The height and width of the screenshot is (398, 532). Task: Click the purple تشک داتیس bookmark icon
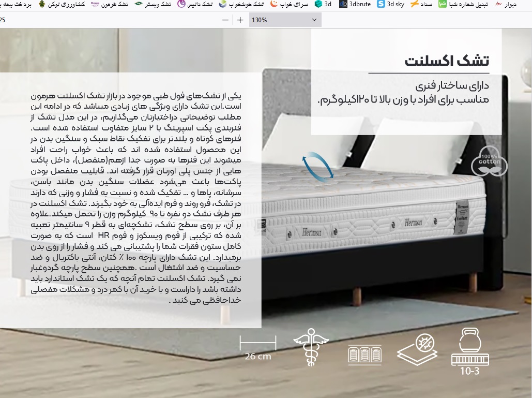pos(182,4)
